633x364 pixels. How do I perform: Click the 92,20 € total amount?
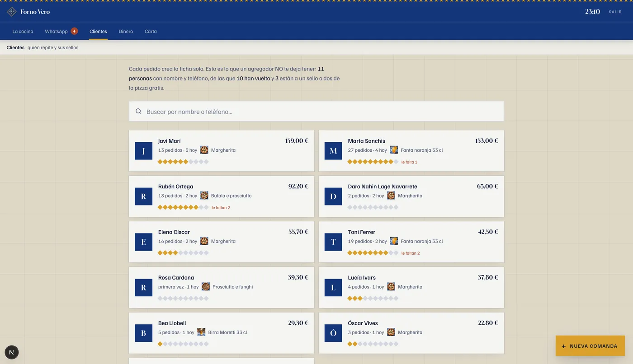click(x=298, y=187)
